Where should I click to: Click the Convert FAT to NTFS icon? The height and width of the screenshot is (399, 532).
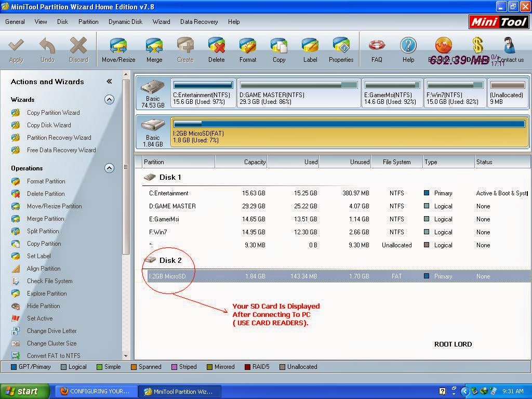16,355
